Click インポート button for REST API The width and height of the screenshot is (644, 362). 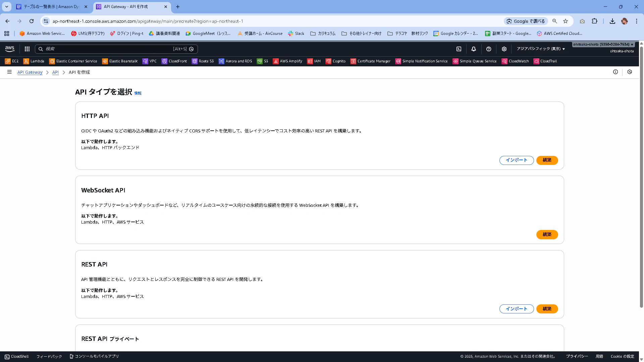517,309
